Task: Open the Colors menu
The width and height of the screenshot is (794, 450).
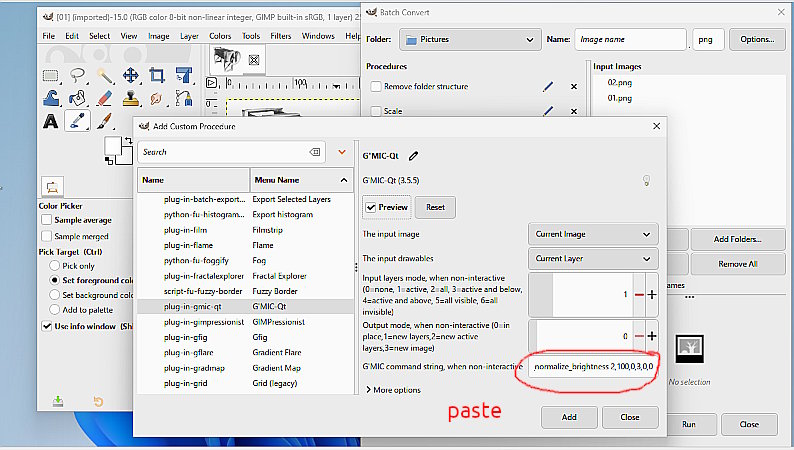Action: 220,36
